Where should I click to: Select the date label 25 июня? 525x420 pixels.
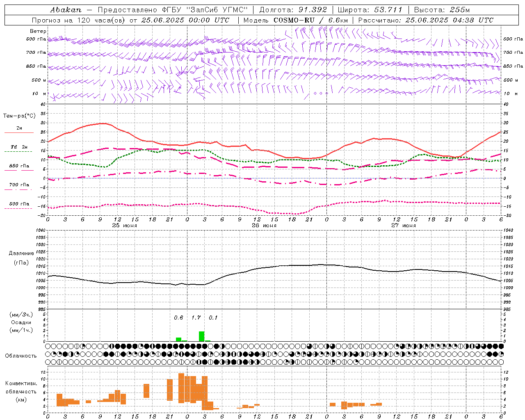[125, 226]
